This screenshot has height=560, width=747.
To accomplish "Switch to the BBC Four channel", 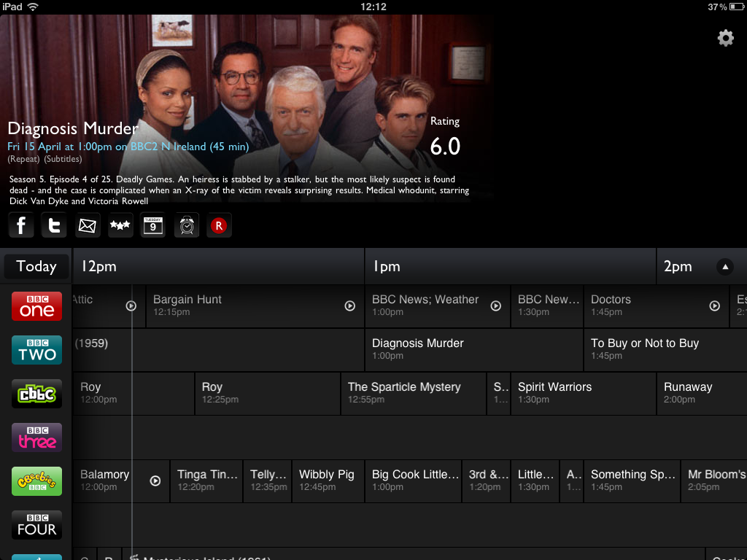I will tap(36, 525).
